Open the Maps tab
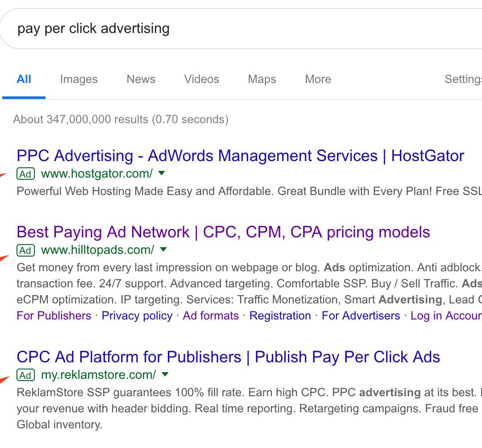The width and height of the screenshot is (482, 448). click(262, 79)
